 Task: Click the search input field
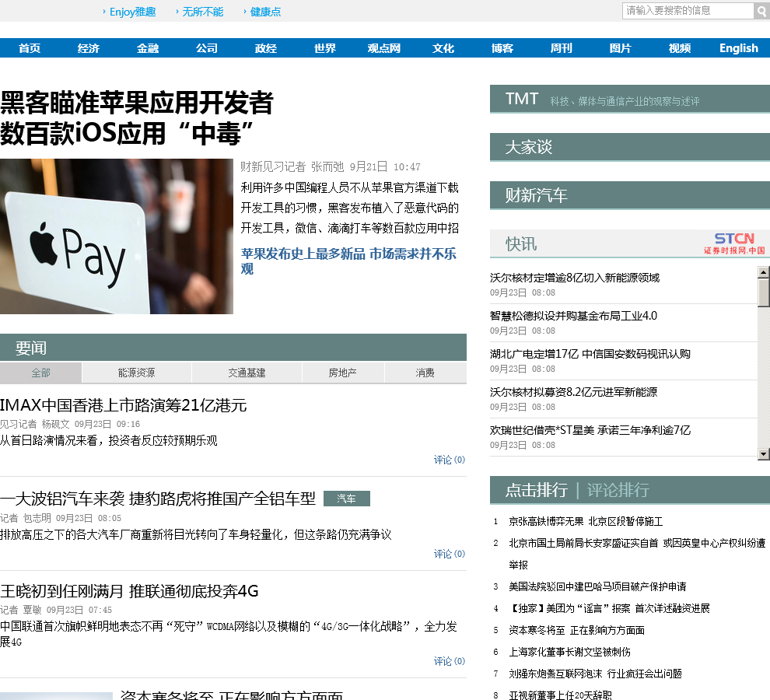(x=688, y=11)
